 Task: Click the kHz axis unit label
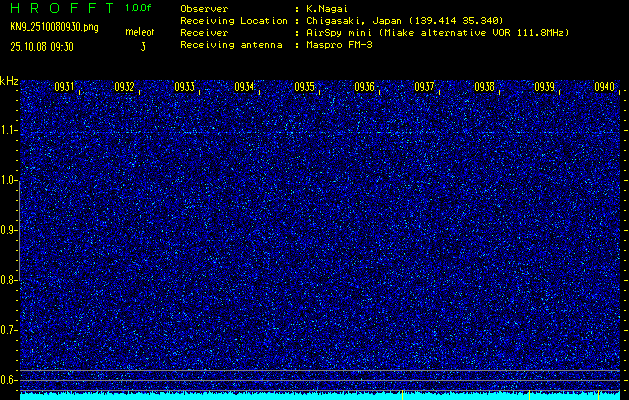tap(9, 80)
